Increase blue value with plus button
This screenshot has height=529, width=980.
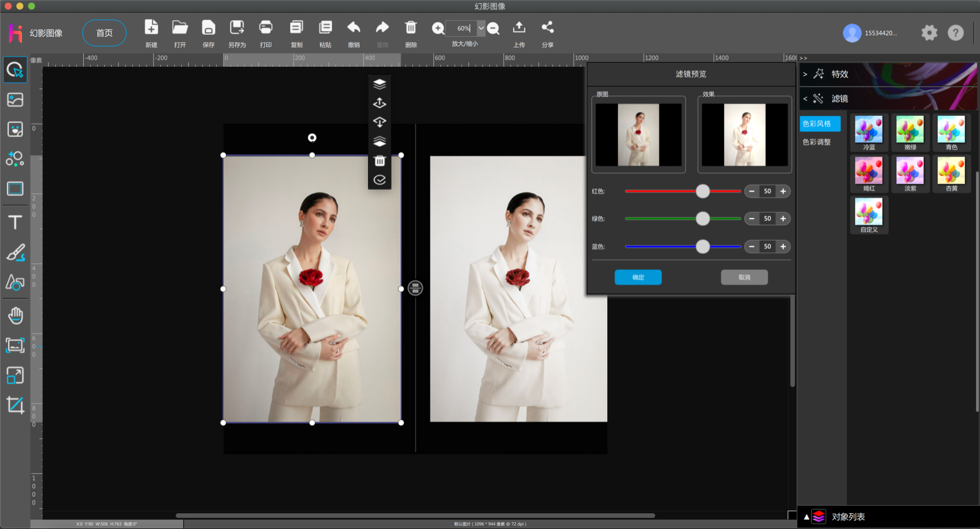[783, 247]
